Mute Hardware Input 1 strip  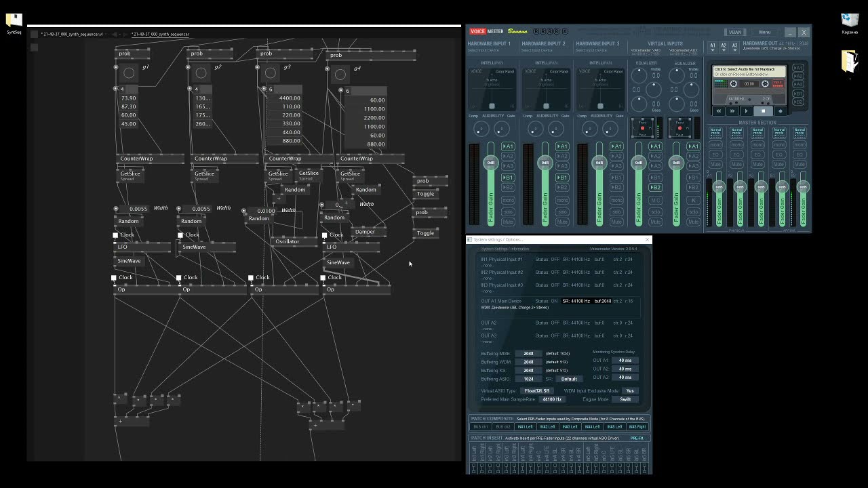pos(508,222)
